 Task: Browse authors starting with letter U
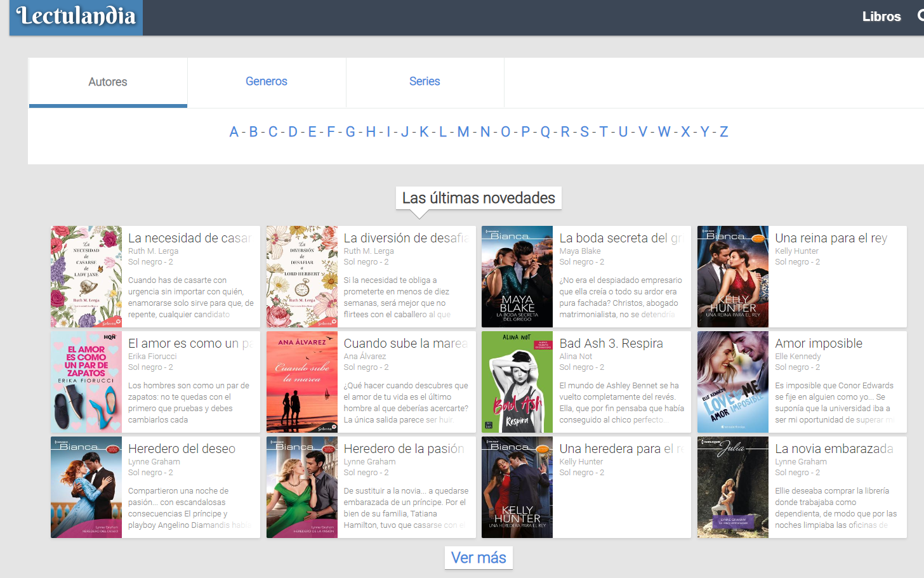[623, 132]
